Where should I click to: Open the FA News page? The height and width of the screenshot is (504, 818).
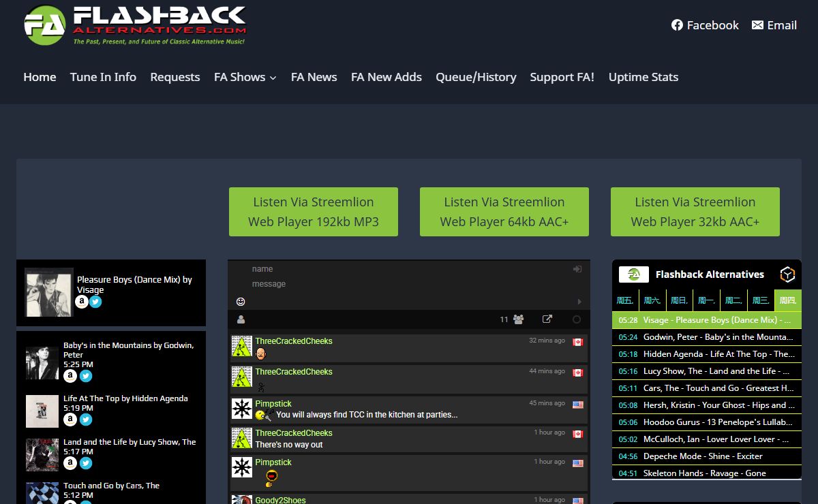coord(314,77)
